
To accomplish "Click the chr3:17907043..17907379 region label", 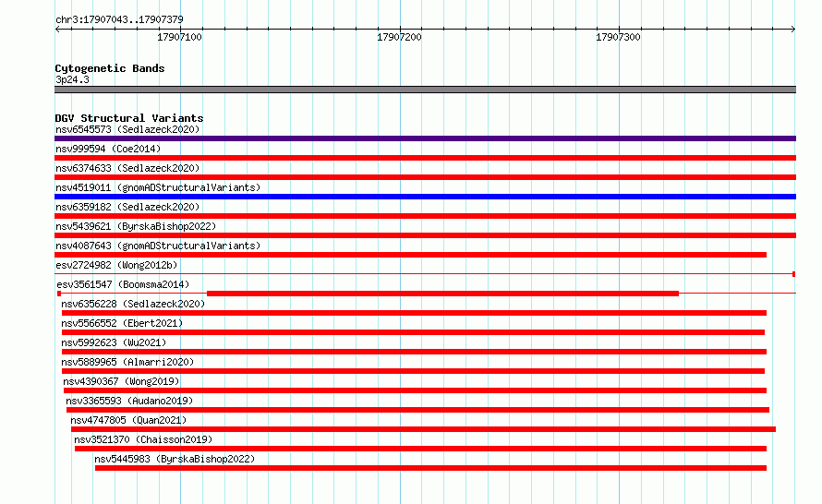I will [x=119, y=19].
